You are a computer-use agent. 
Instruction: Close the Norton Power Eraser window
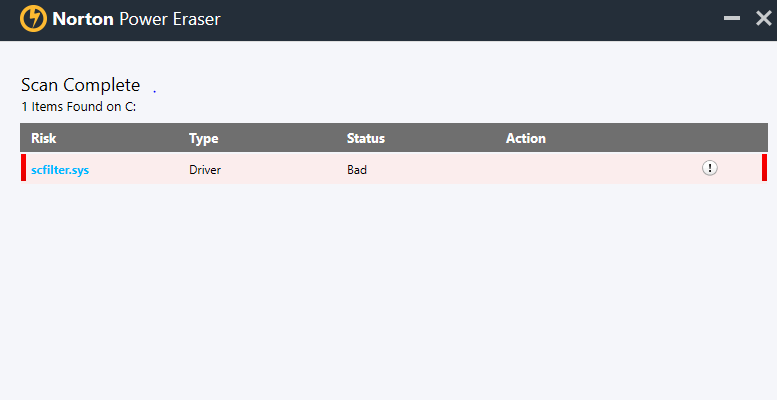763,19
